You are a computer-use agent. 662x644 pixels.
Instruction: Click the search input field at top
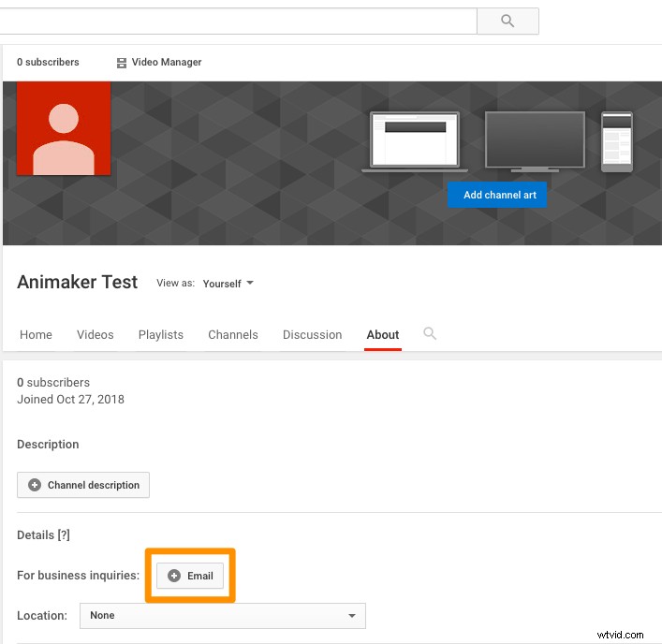(x=238, y=21)
